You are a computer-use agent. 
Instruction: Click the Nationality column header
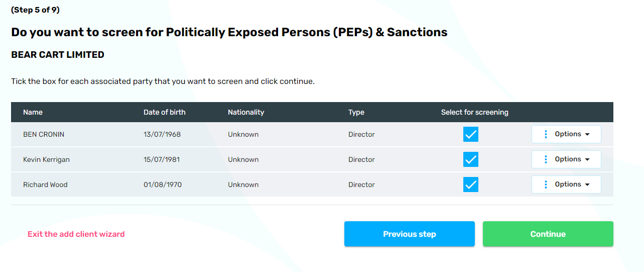point(245,112)
